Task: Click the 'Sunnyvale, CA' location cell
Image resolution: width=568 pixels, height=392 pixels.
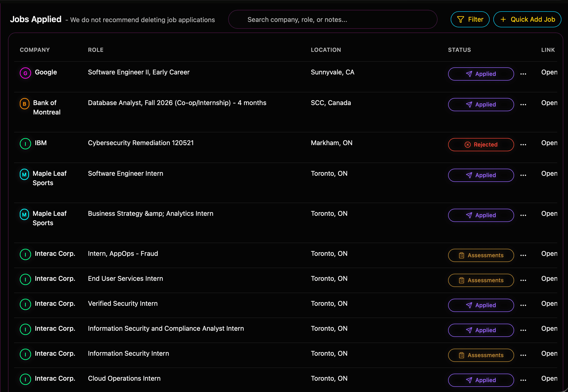Action: click(x=332, y=72)
